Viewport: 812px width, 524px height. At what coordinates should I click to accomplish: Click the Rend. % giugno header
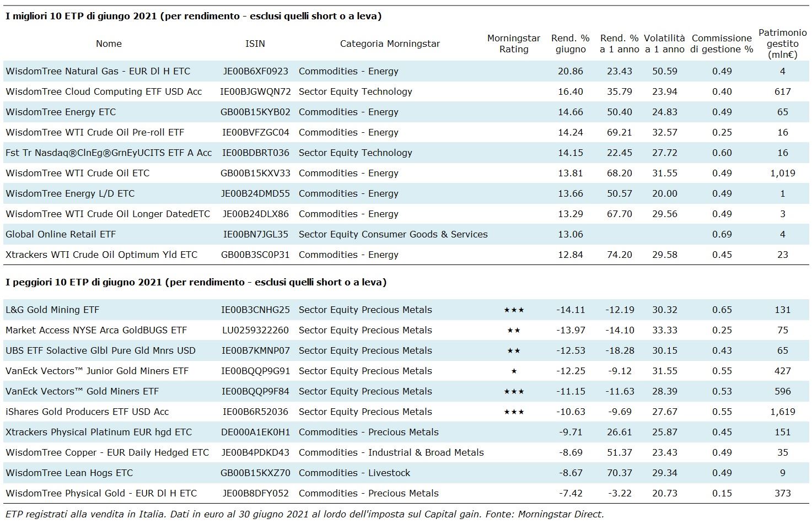point(570,44)
